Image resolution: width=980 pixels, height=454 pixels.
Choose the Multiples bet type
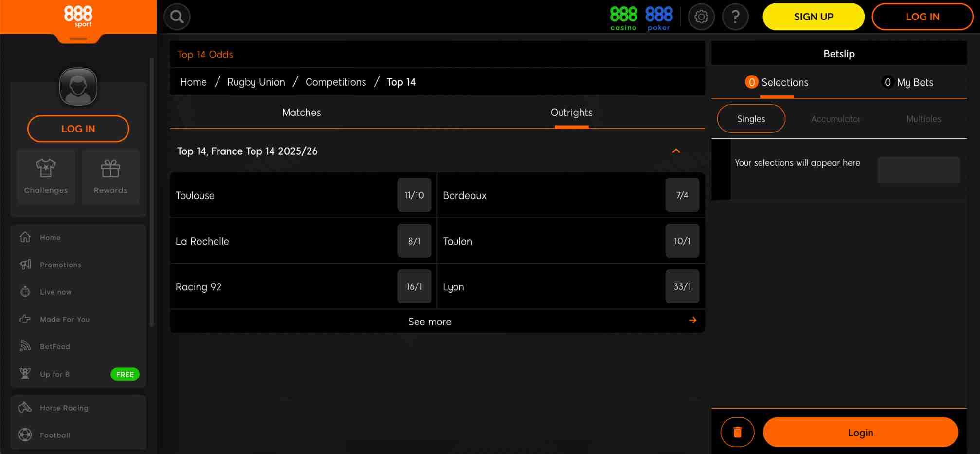tap(924, 119)
